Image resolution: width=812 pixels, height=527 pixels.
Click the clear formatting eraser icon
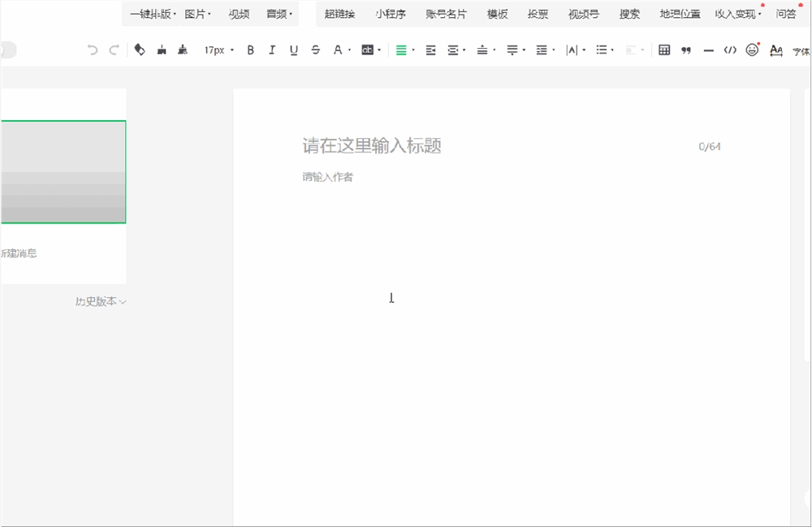pyautogui.click(x=139, y=50)
